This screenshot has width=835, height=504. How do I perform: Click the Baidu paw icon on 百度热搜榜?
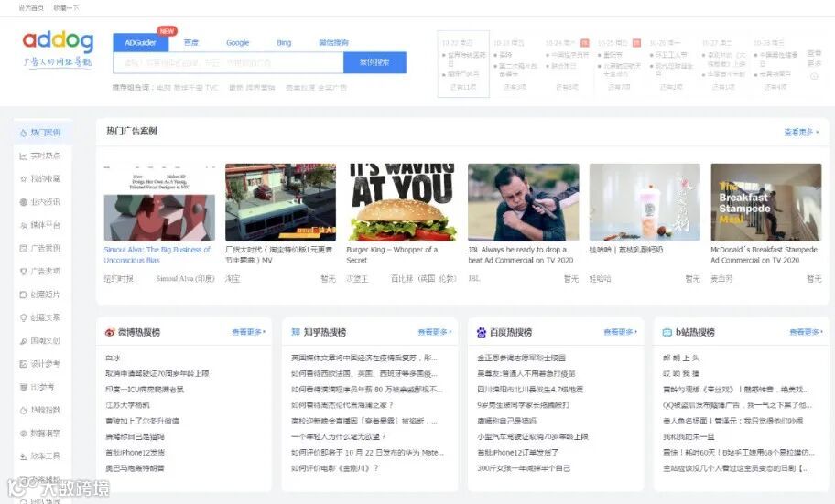(x=482, y=332)
